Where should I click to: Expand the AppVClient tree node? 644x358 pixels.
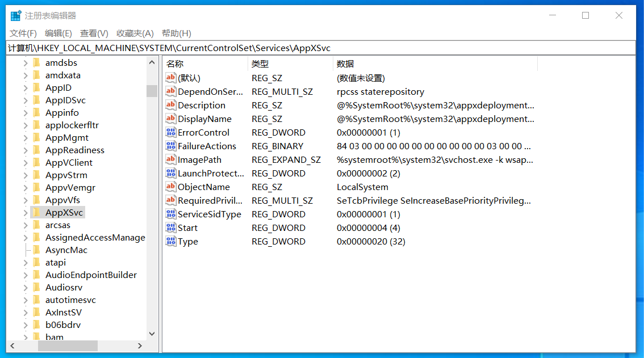[26, 163]
